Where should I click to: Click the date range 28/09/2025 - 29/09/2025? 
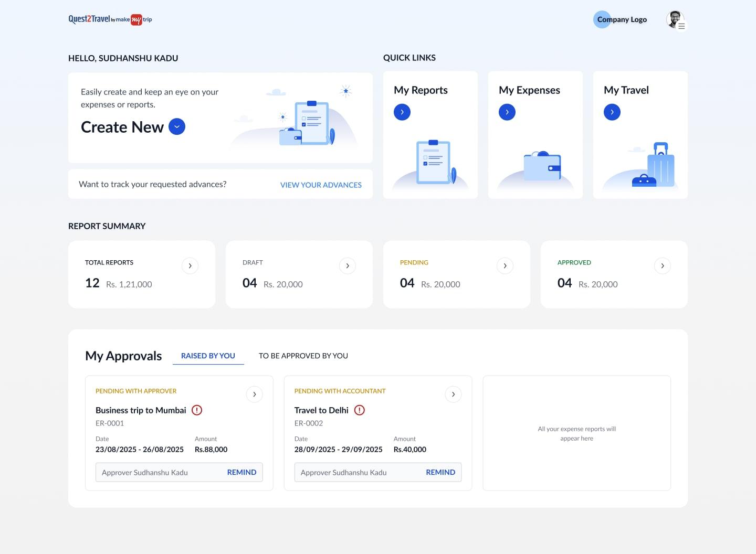click(339, 450)
